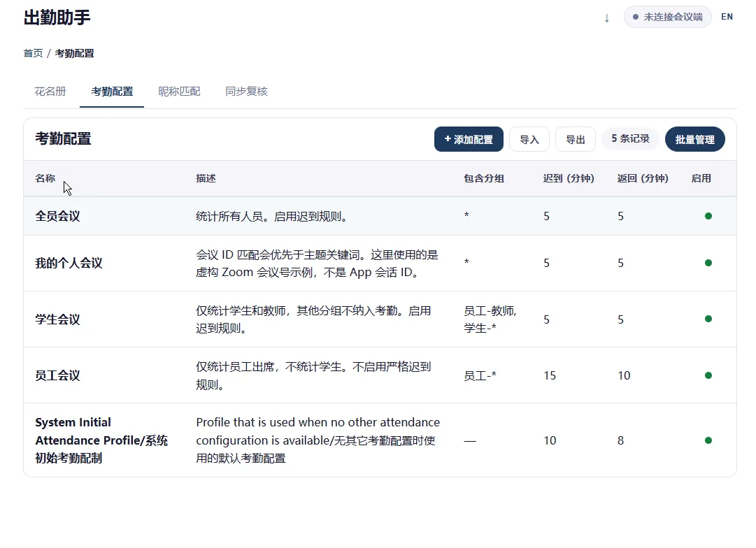Click the 出勤助手 app title

[57, 17]
